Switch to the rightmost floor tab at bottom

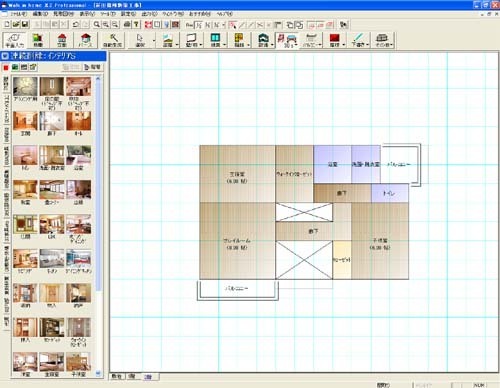pyautogui.click(x=148, y=377)
